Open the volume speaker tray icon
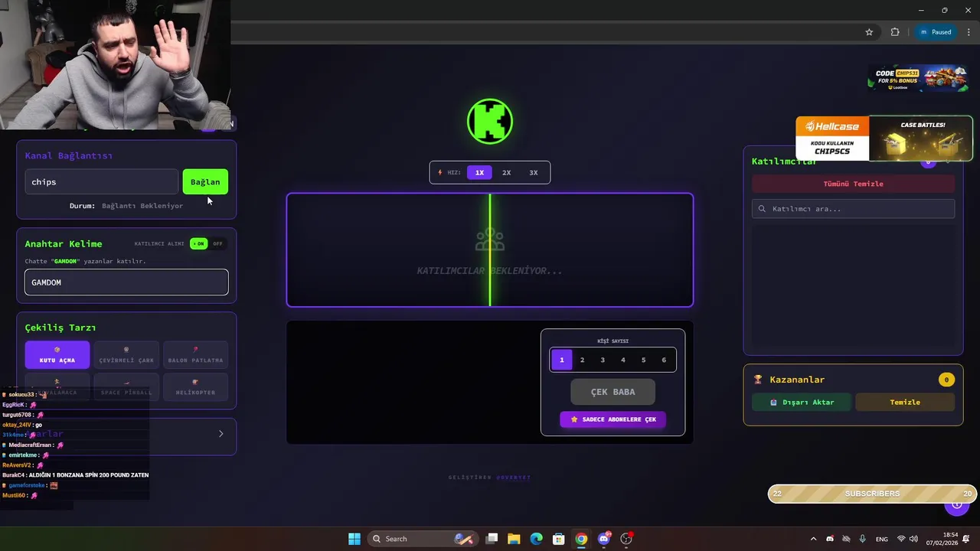Image resolution: width=980 pixels, height=551 pixels. [x=915, y=539]
